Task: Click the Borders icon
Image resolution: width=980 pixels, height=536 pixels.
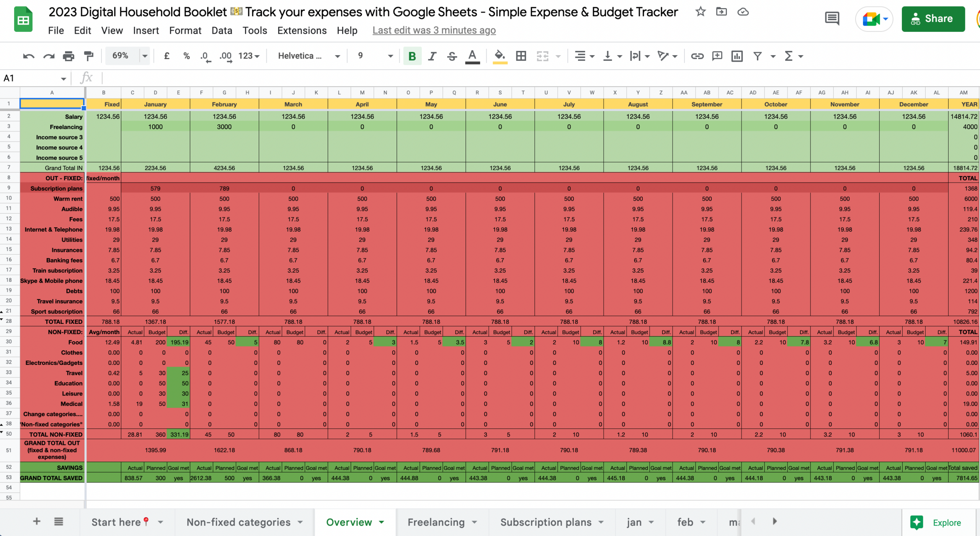Action: coord(521,56)
